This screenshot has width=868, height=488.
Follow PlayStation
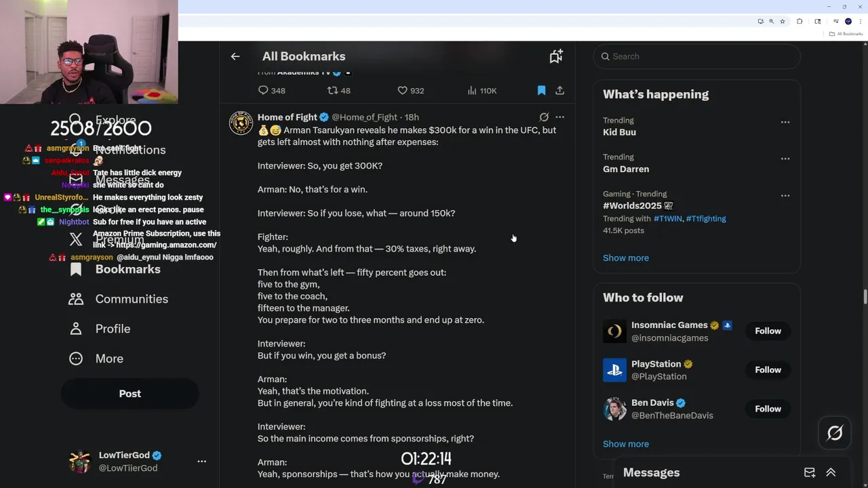(768, 369)
